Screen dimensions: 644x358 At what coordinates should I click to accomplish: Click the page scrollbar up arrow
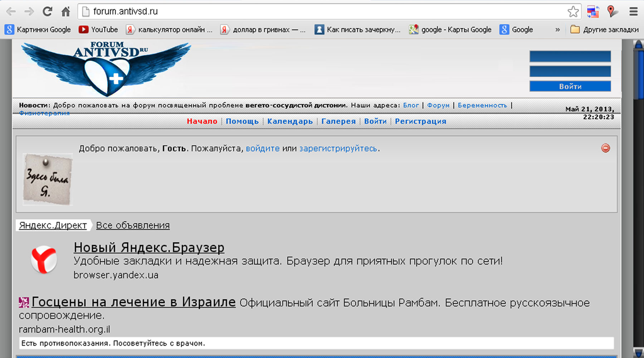[639, 44]
